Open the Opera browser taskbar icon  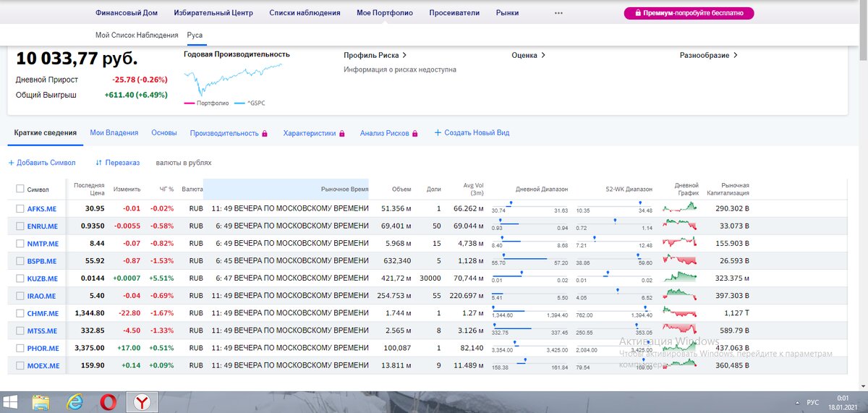point(109,402)
